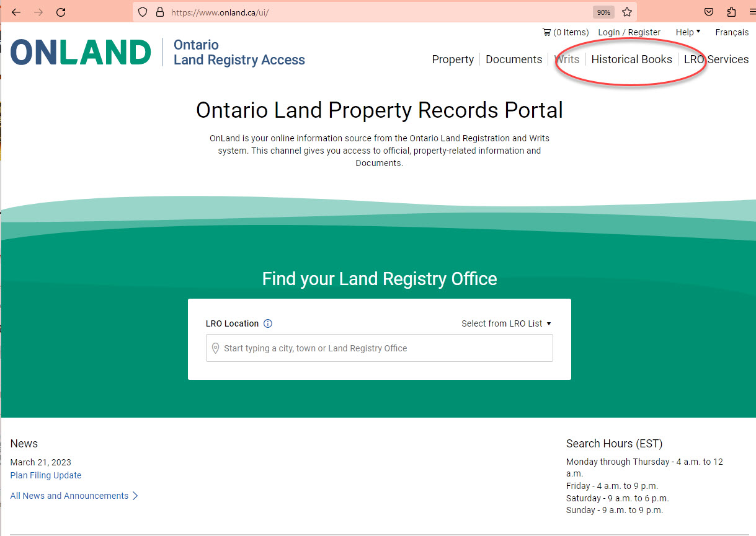Expand All News and Announcements chevron
The width and height of the screenshot is (756, 536).
[x=135, y=496]
